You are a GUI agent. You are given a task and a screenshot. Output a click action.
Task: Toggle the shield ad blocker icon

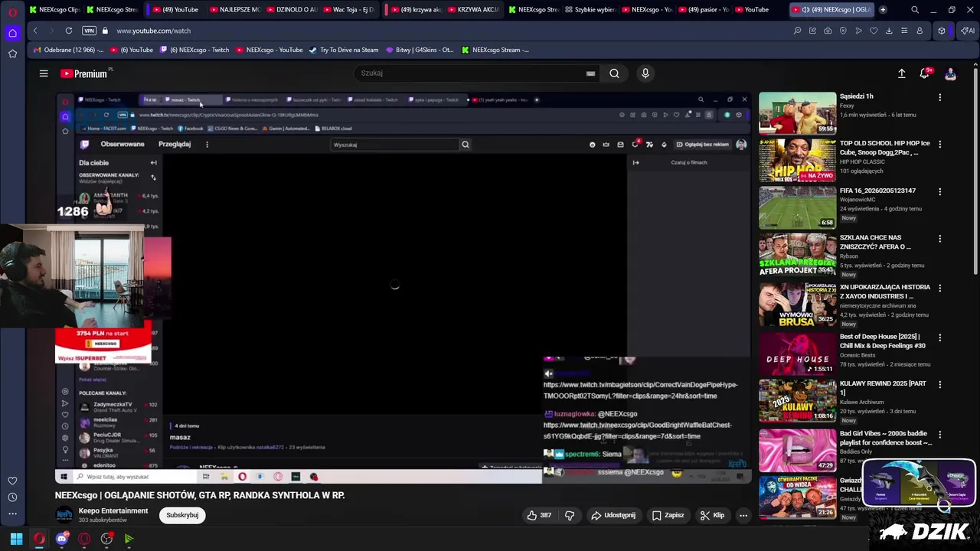tap(843, 31)
